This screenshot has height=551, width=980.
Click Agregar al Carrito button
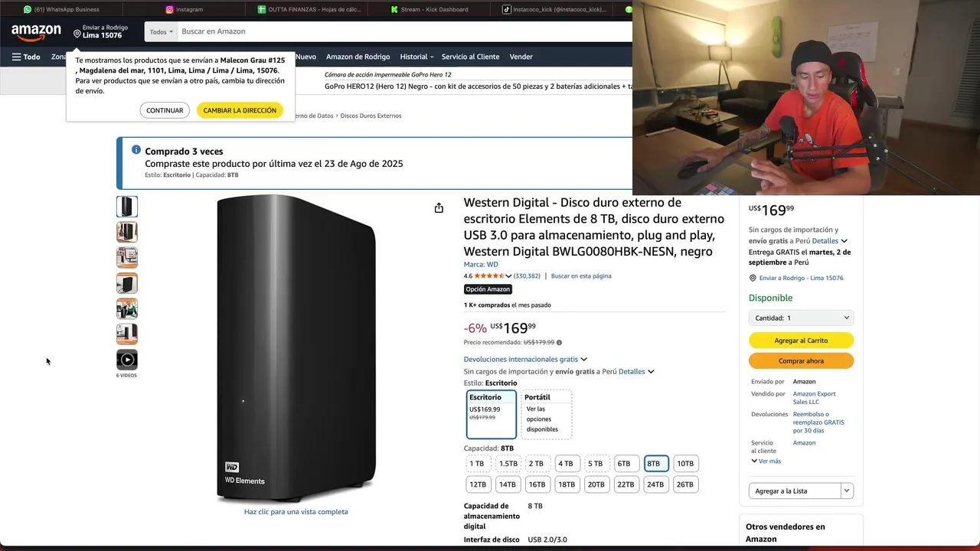801,341
